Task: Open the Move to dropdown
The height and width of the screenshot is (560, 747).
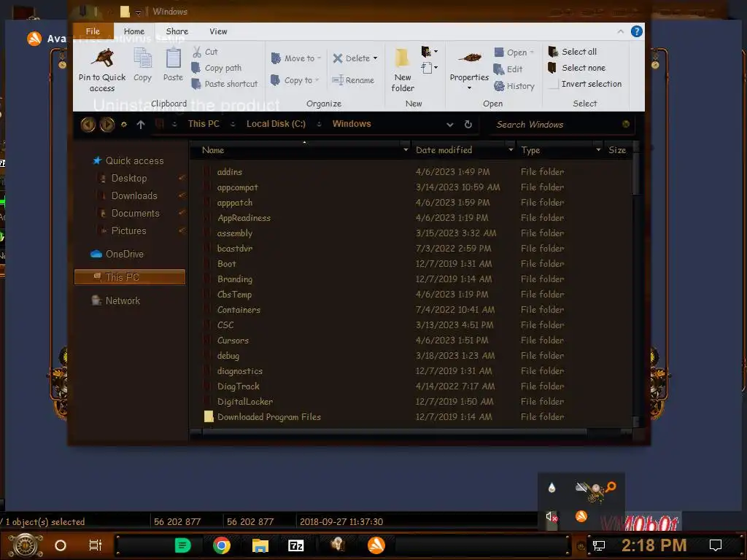Action: coord(296,58)
